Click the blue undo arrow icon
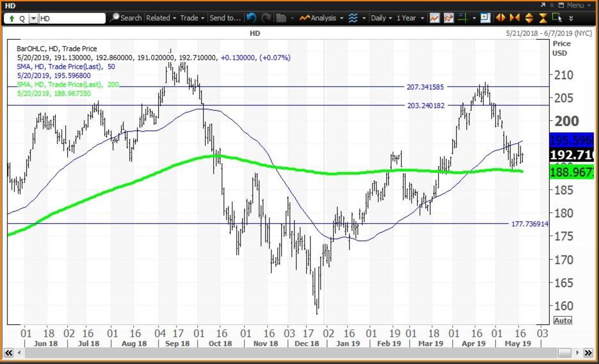 pos(251,18)
